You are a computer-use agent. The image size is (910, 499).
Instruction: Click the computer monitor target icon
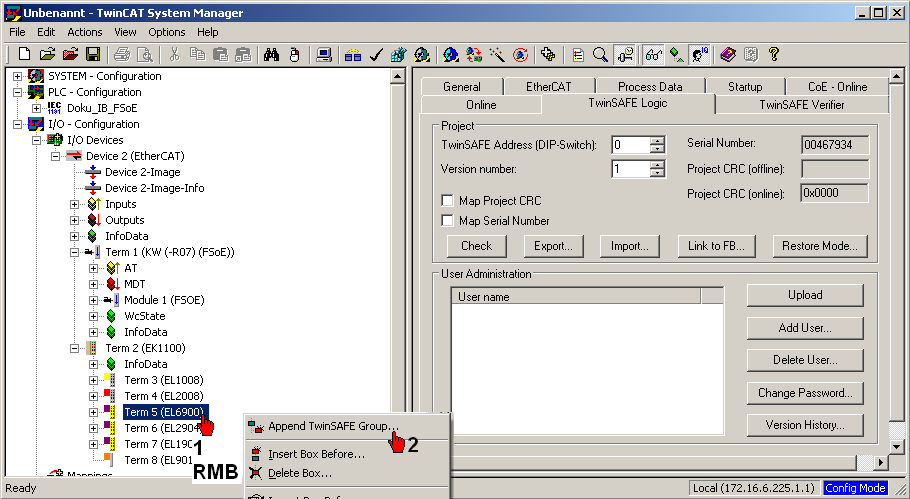(324, 55)
